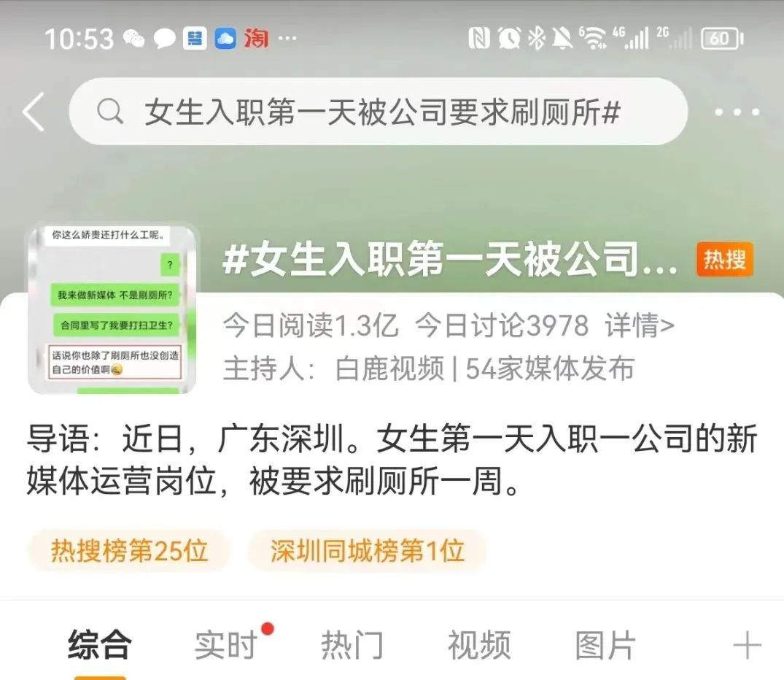Tap the back arrow icon

34,112
